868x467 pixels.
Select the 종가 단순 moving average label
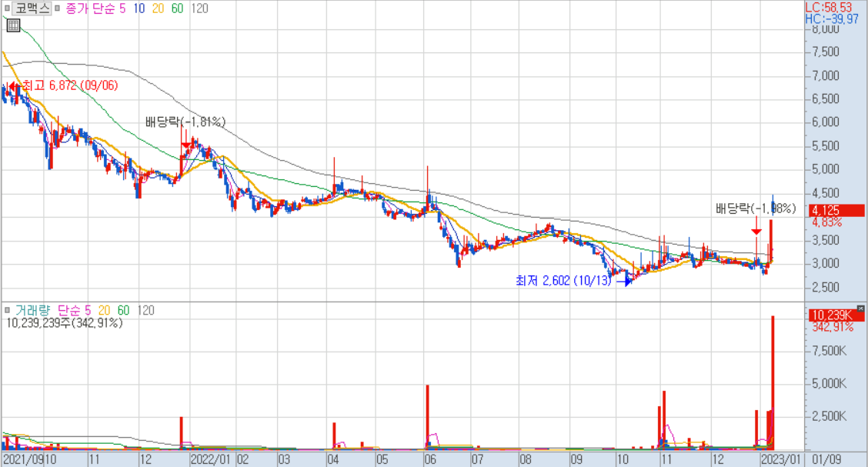pyautogui.click(x=90, y=8)
